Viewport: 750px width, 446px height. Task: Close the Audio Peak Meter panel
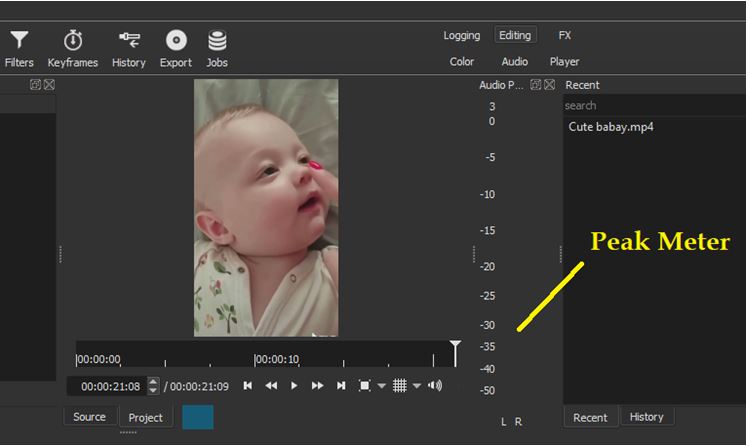click(x=550, y=85)
